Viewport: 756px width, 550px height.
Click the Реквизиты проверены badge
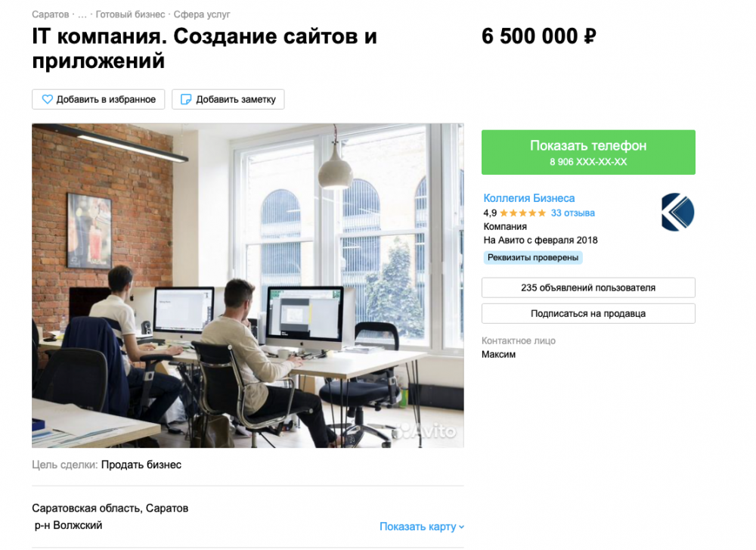click(x=533, y=258)
